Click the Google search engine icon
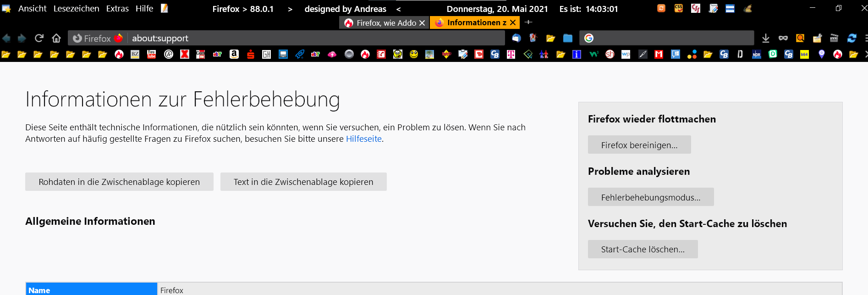The image size is (868, 295). tap(589, 38)
